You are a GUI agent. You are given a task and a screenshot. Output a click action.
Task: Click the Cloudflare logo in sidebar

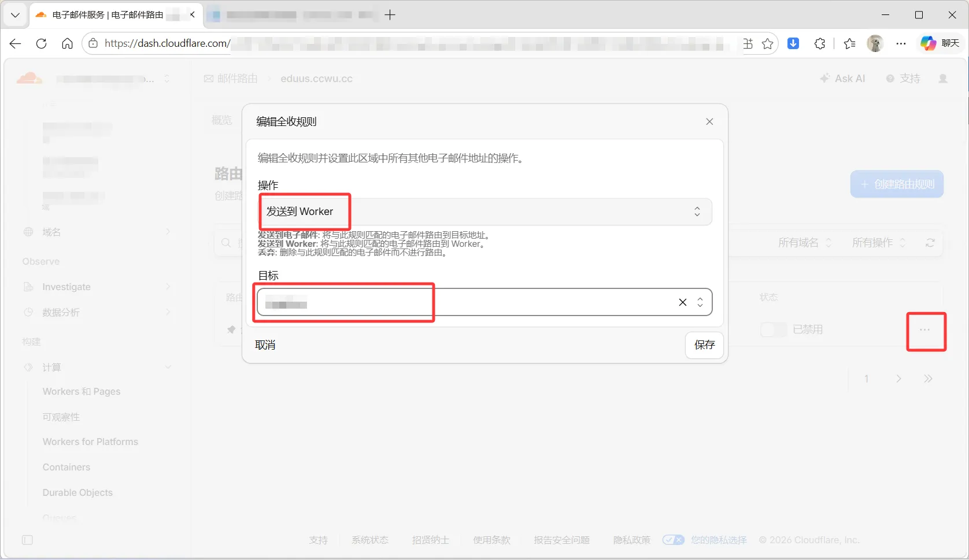29,78
